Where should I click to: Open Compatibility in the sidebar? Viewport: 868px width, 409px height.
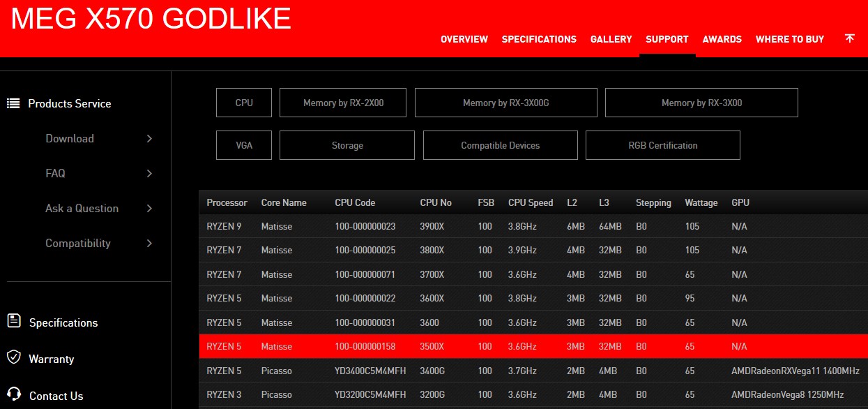coord(78,243)
